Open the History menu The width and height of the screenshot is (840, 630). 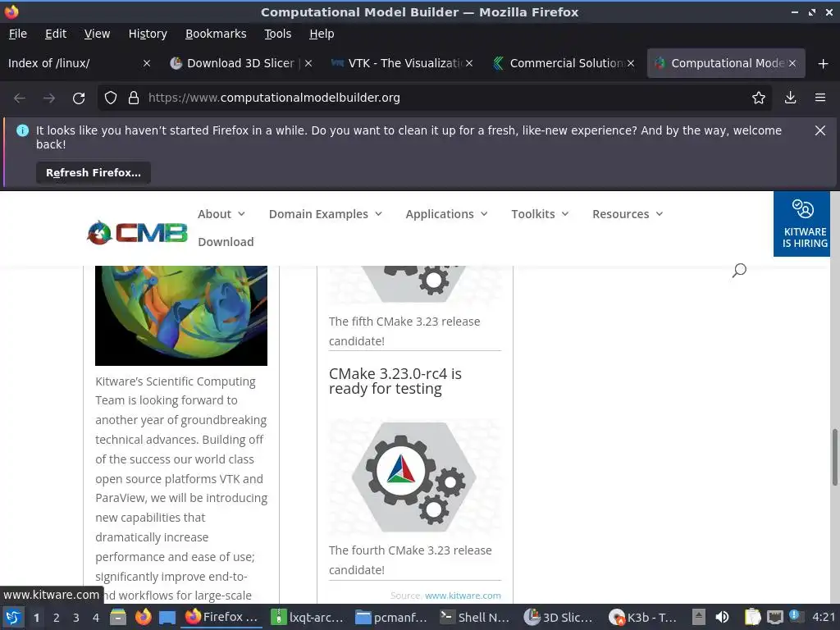coord(148,34)
